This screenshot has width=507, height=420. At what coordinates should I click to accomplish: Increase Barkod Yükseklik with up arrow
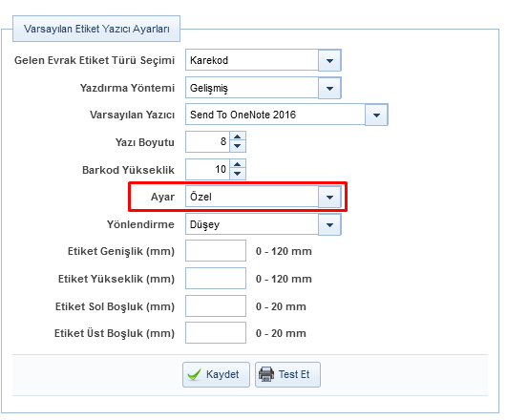click(238, 164)
